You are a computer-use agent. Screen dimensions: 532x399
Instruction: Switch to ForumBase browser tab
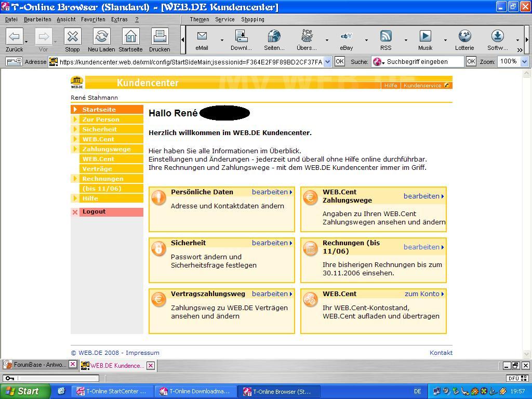[x=39, y=365]
